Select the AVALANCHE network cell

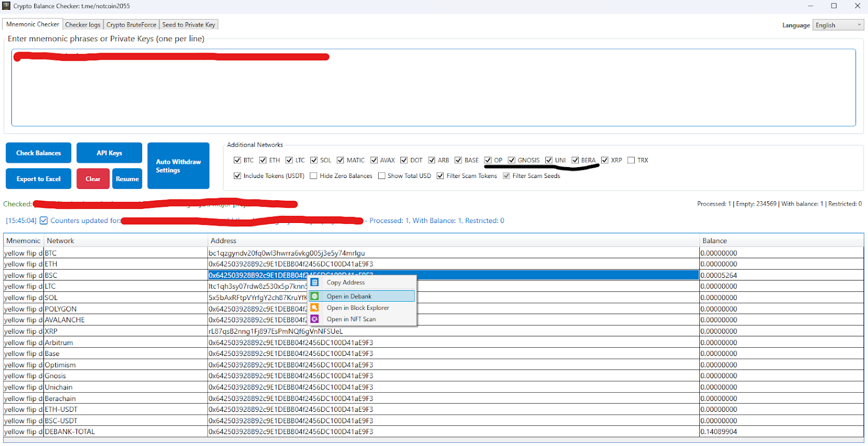pos(125,320)
